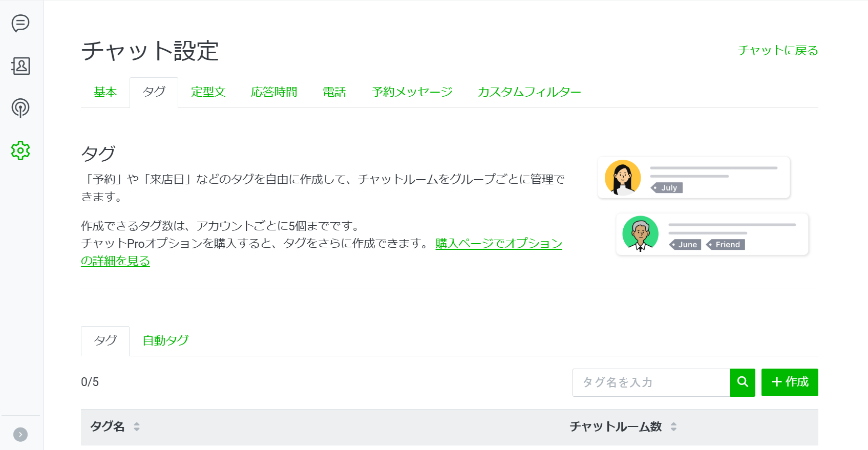Open the 購入ページでオプションの詳細を見る link

(x=498, y=244)
